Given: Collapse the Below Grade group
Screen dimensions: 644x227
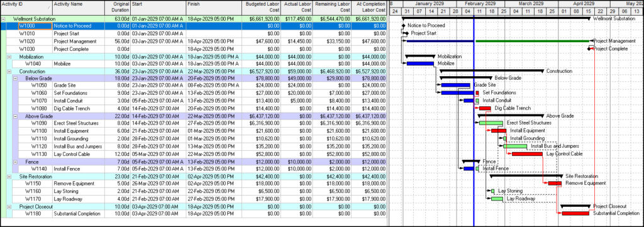Looking at the screenshot, I should [16, 78].
